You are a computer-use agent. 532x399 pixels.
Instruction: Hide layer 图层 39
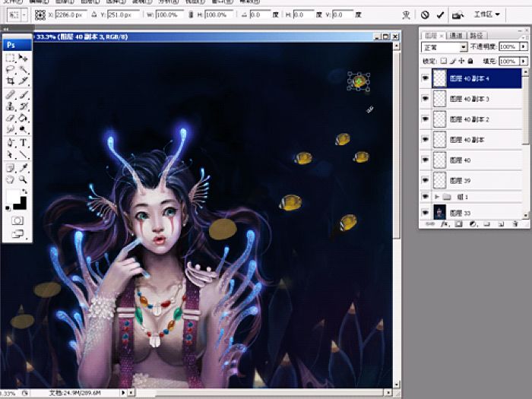(x=425, y=180)
